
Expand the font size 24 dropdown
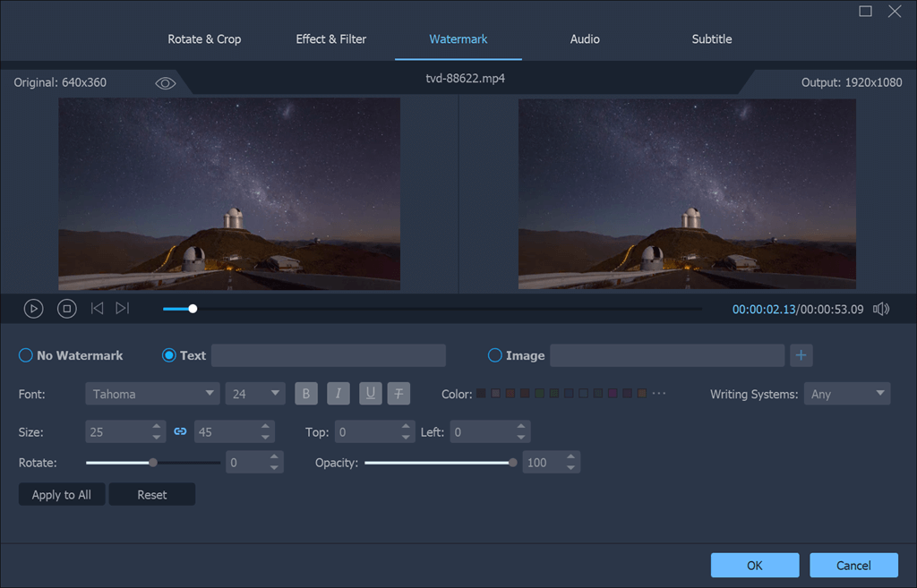(255, 394)
